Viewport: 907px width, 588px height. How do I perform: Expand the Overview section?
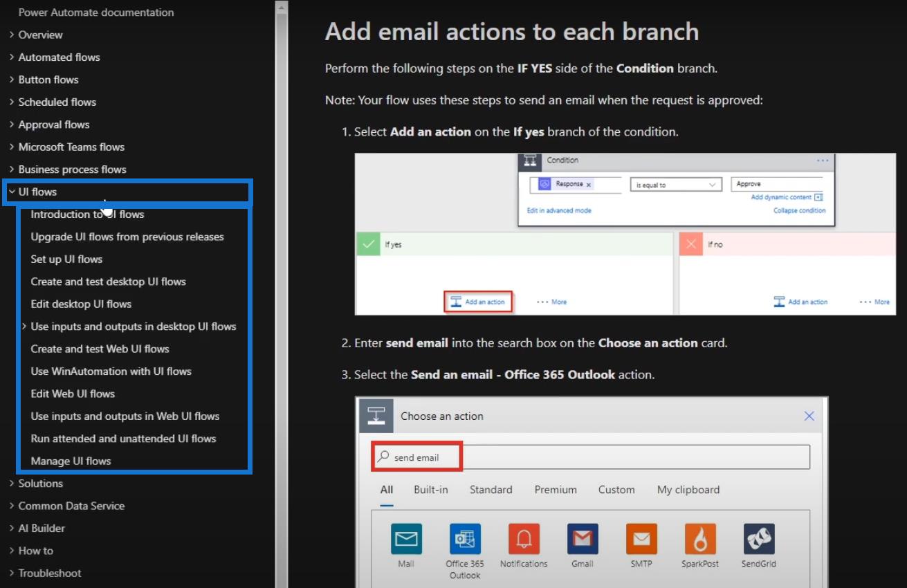tap(12, 35)
